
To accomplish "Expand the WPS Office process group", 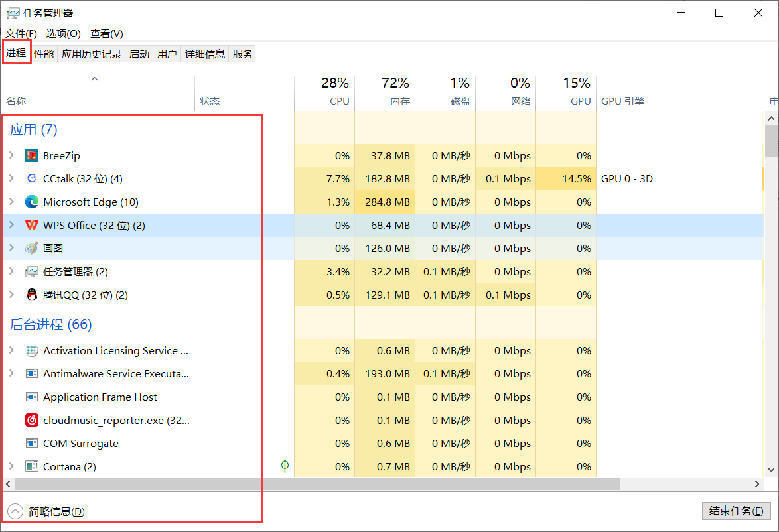I will (11, 224).
